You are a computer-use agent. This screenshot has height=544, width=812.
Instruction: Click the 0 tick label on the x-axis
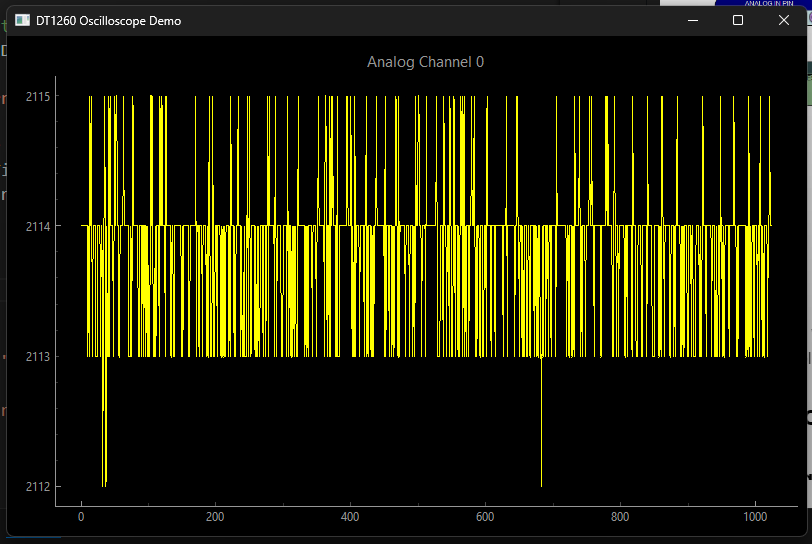pyautogui.click(x=81, y=517)
